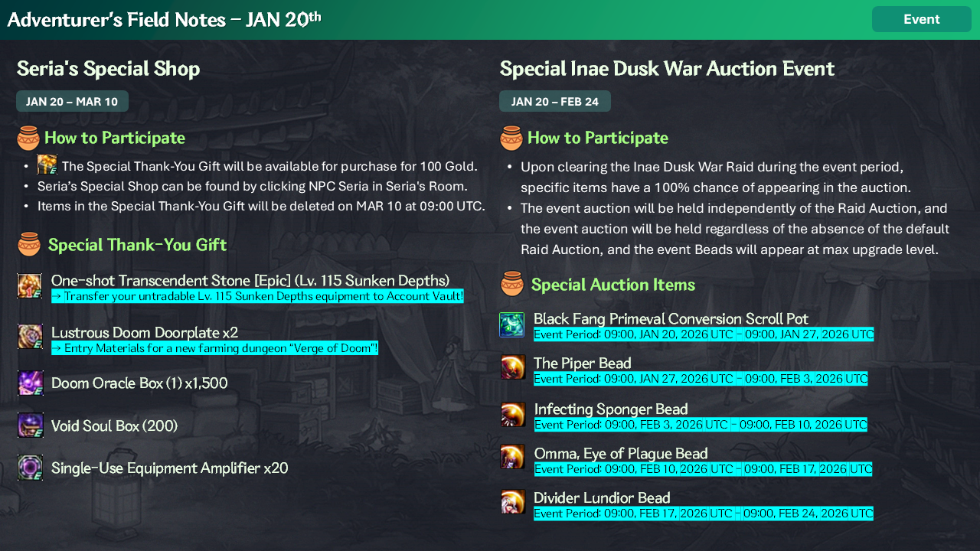Click the One-shot Transcendent Stone icon
This screenshot has width=980, height=551.
coord(30,286)
